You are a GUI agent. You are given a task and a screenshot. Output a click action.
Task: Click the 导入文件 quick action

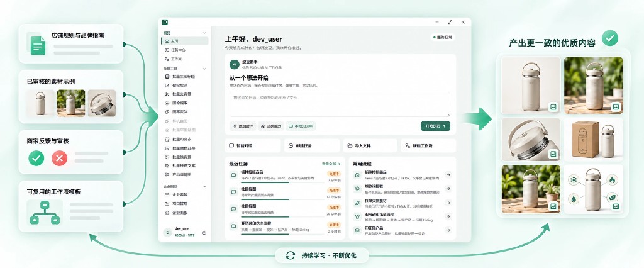pos(370,145)
